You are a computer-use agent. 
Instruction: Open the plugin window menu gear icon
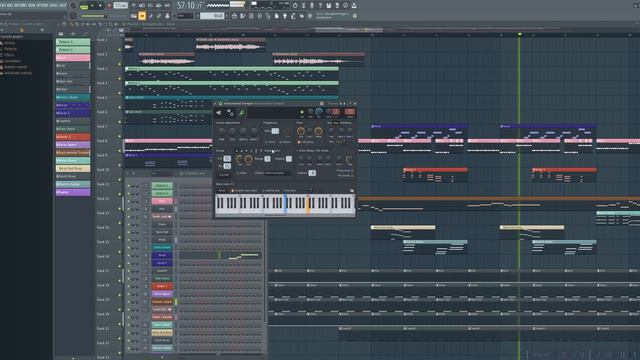(x=220, y=103)
